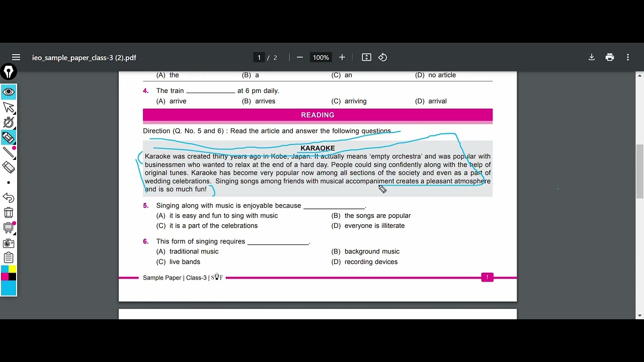
Task: Click answer 'live bands'
Action: point(185,262)
